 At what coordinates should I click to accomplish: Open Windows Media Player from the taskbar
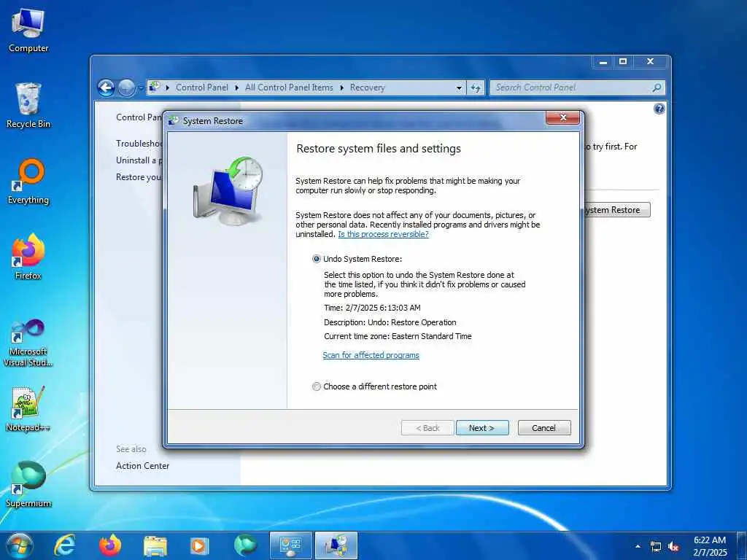point(200,545)
